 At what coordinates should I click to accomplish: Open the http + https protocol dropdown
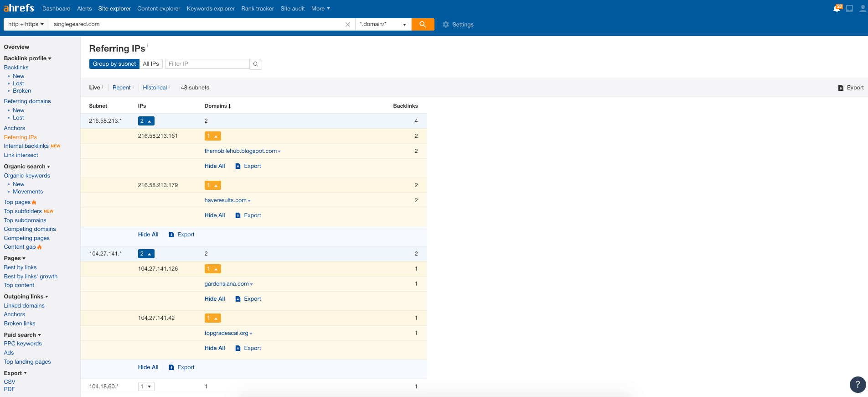26,24
